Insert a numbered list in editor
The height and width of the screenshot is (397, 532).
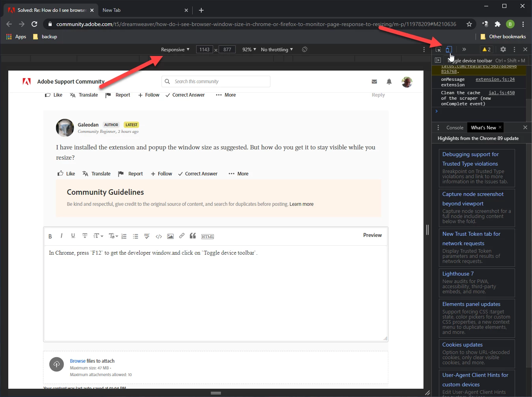point(124,236)
